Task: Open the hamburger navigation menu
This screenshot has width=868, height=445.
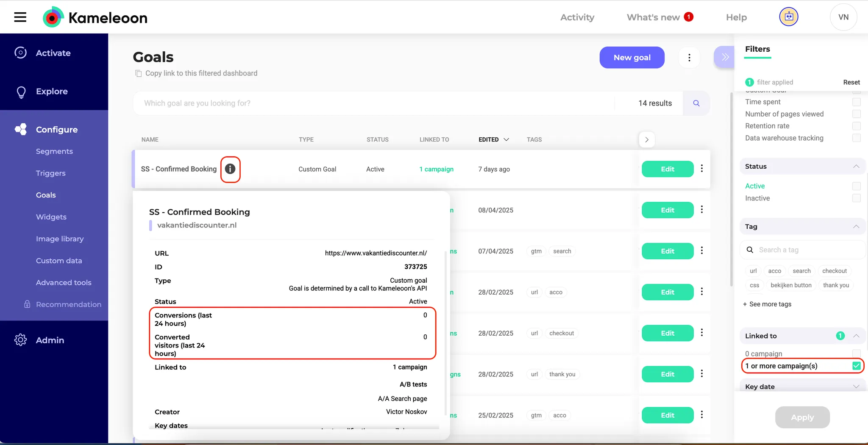Action: coord(20,17)
